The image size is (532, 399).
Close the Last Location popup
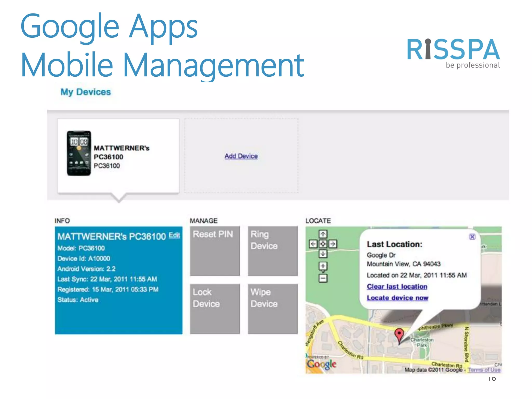pos(472,237)
